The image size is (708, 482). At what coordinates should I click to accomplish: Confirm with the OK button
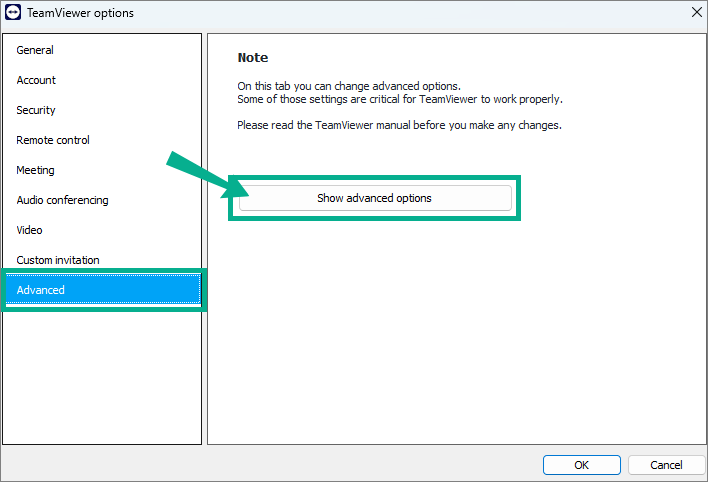pos(582,465)
